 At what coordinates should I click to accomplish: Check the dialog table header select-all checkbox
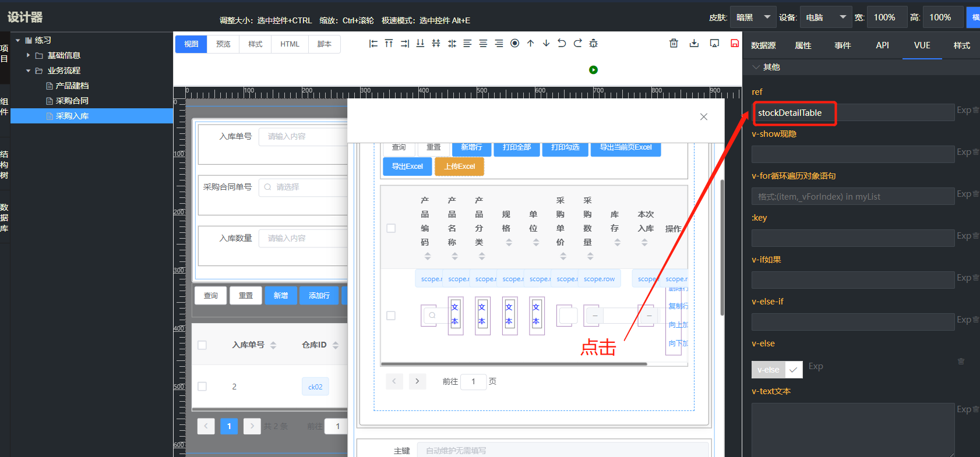coord(391,228)
